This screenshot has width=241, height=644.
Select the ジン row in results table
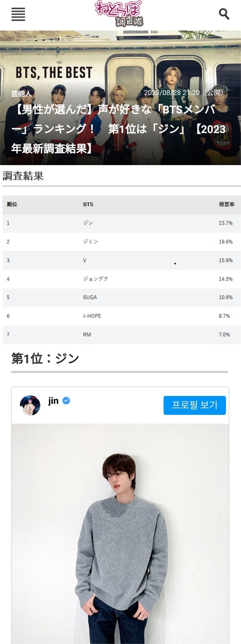click(x=122, y=223)
